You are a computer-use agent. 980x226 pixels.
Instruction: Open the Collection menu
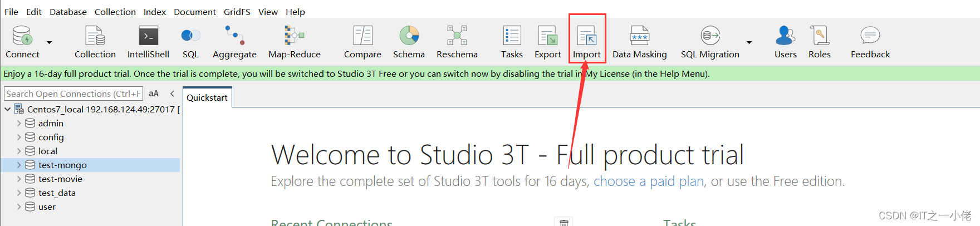pos(115,12)
